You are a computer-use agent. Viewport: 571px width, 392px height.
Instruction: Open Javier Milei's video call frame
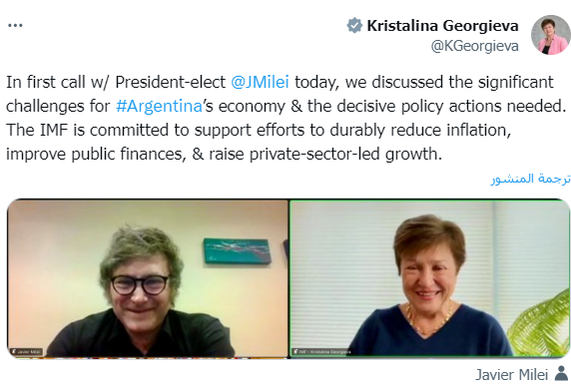pos(148,278)
